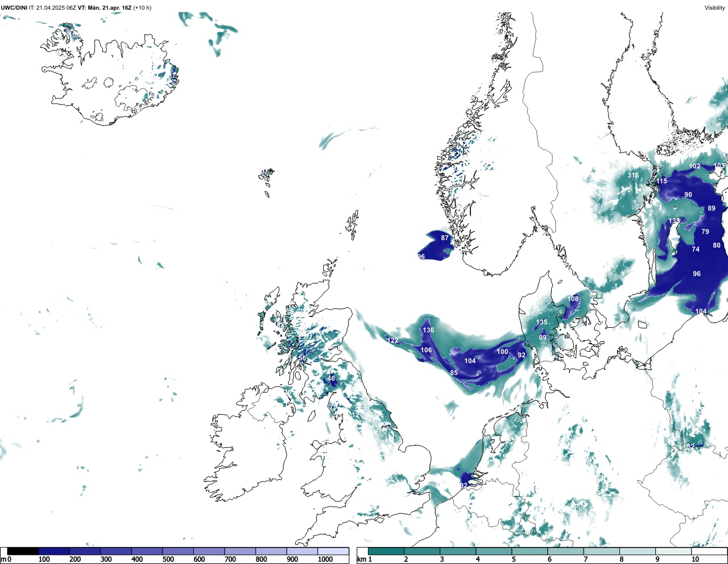Select km legend swatch between 4 and 5

[x=494, y=551]
